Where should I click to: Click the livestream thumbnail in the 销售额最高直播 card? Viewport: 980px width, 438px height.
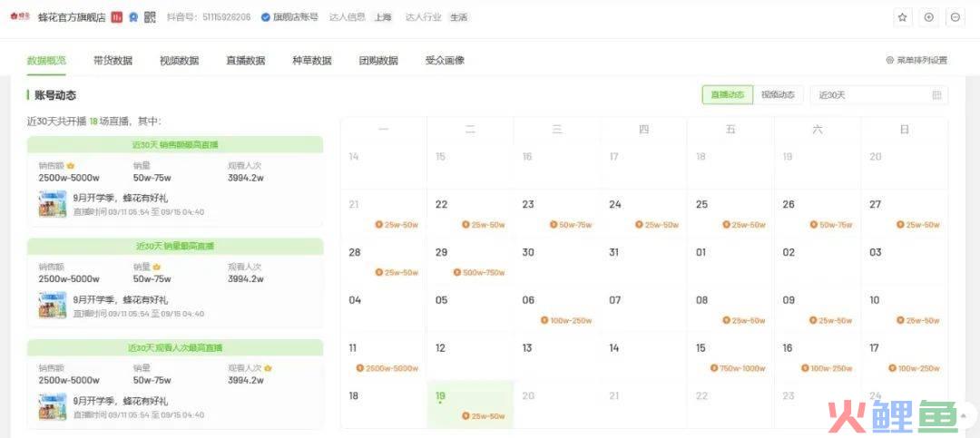(53, 204)
